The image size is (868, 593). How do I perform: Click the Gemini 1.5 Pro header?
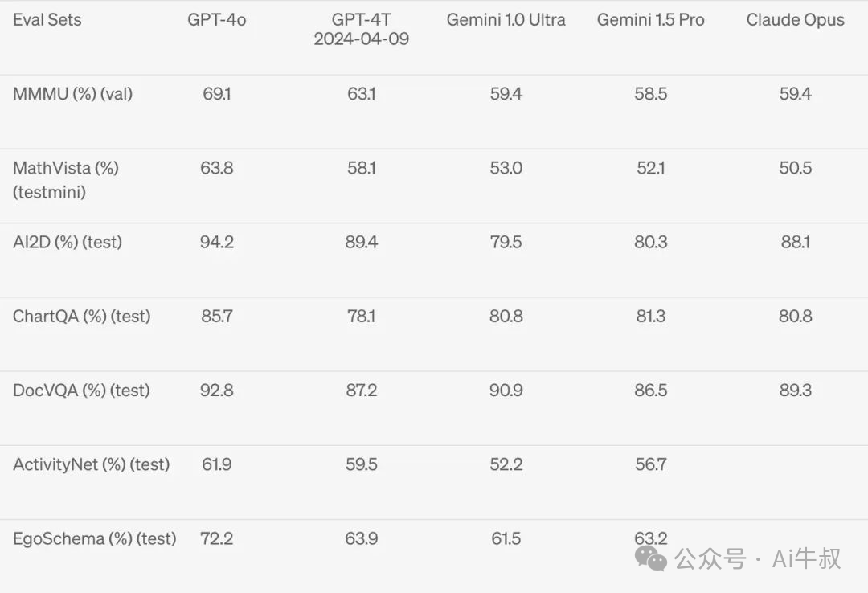click(650, 20)
